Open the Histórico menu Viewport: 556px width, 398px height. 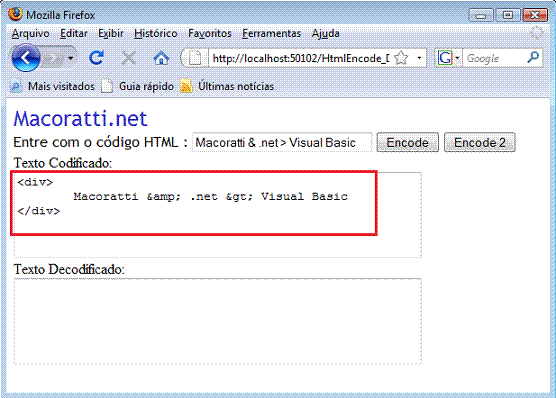coord(156,33)
